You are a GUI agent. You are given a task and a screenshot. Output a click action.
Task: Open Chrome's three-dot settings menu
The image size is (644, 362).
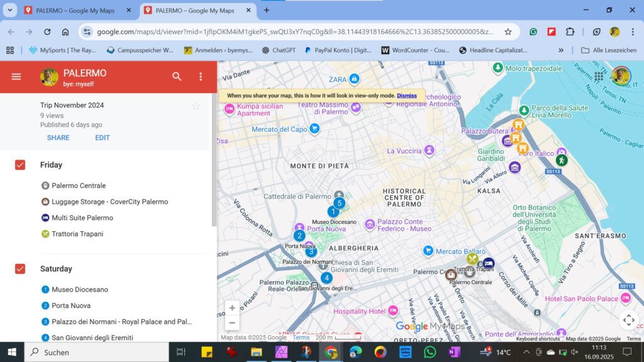pyautogui.click(x=631, y=31)
